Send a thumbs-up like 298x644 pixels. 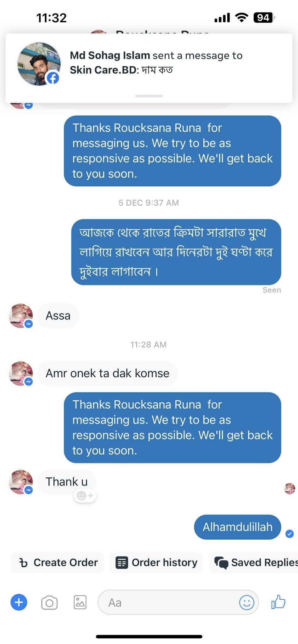pyautogui.click(x=278, y=602)
